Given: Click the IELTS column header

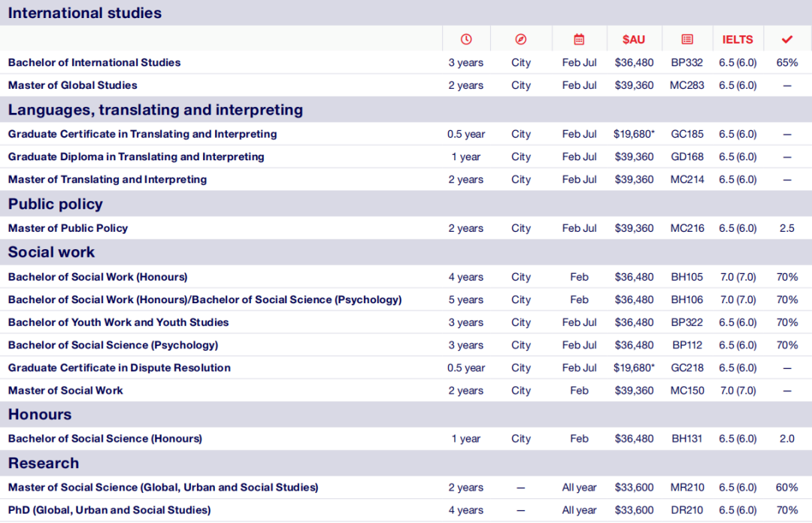Looking at the screenshot, I should click(738, 39).
